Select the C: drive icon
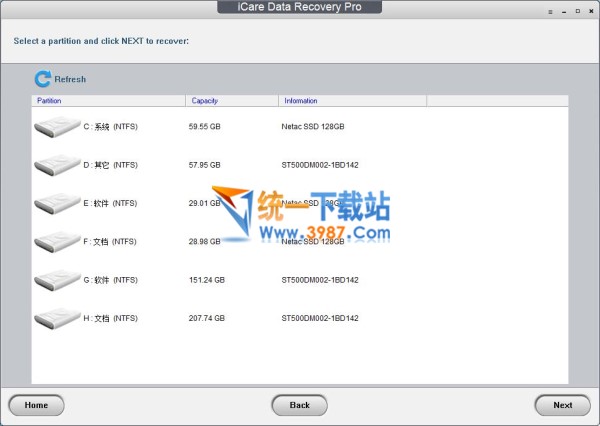This screenshot has width=600, height=426. (x=57, y=127)
